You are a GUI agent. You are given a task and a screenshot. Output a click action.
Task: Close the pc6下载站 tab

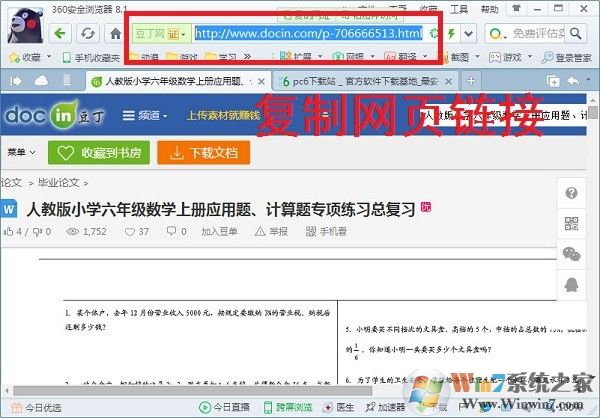(449, 81)
